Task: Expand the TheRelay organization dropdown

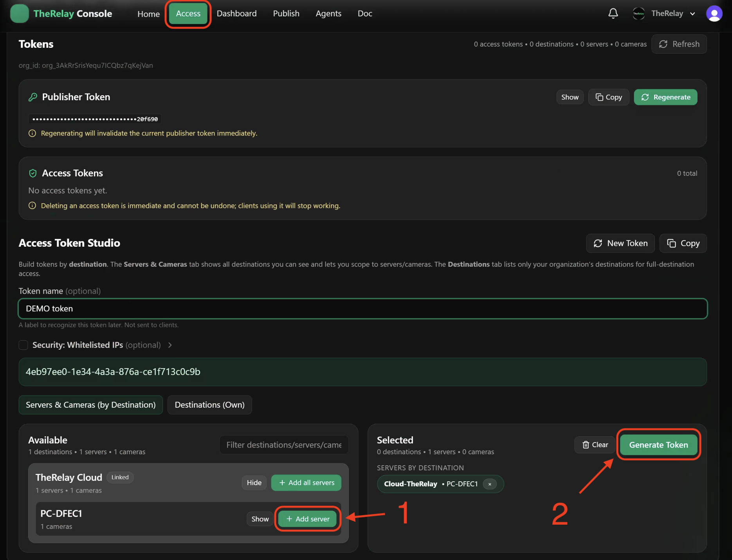Action: (692, 14)
